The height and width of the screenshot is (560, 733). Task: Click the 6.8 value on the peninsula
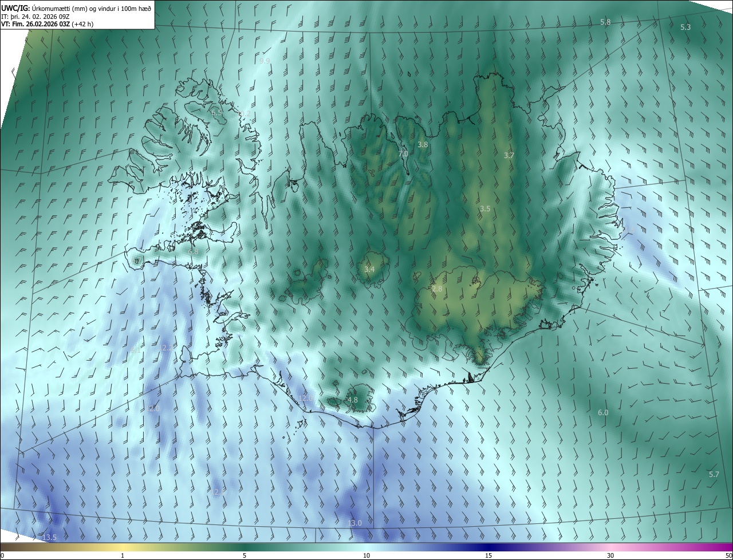click(x=193, y=251)
